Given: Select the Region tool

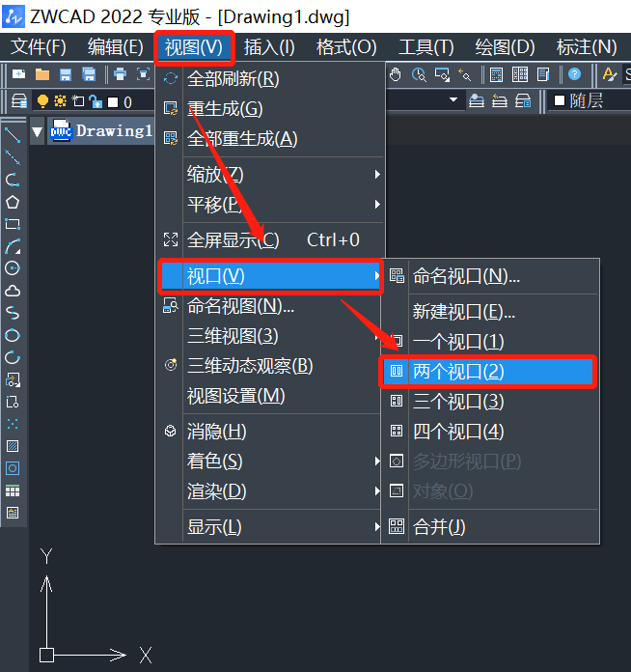Looking at the screenshot, I should pyautogui.click(x=13, y=468).
